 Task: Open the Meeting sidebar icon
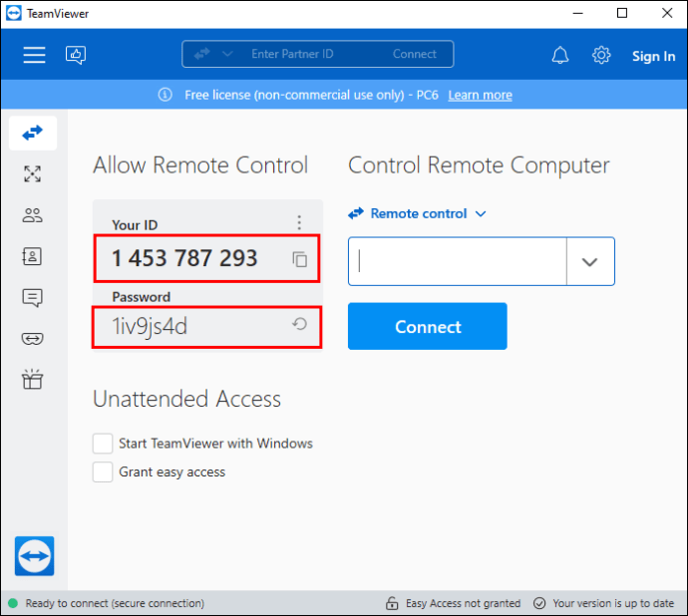[x=33, y=215]
